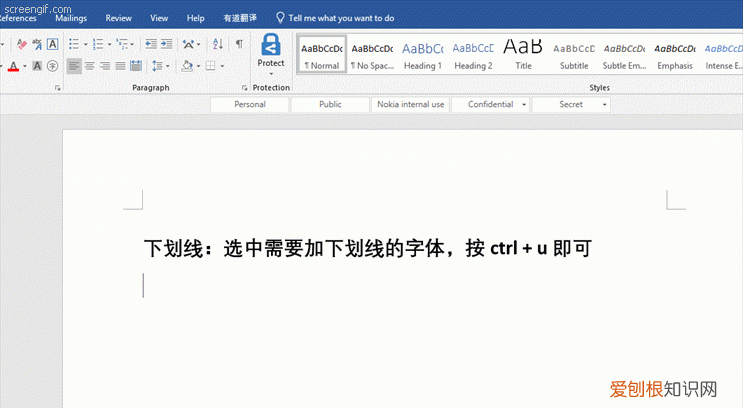Start a numbered list

click(98, 44)
